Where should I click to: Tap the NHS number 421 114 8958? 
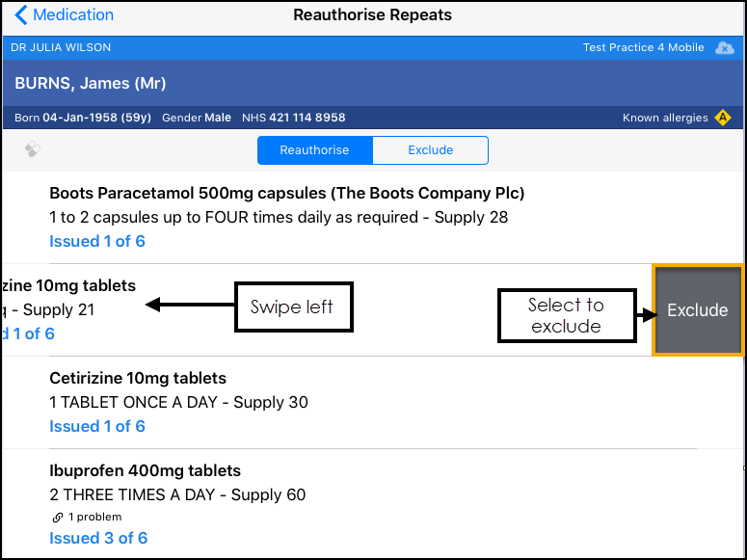(307, 118)
